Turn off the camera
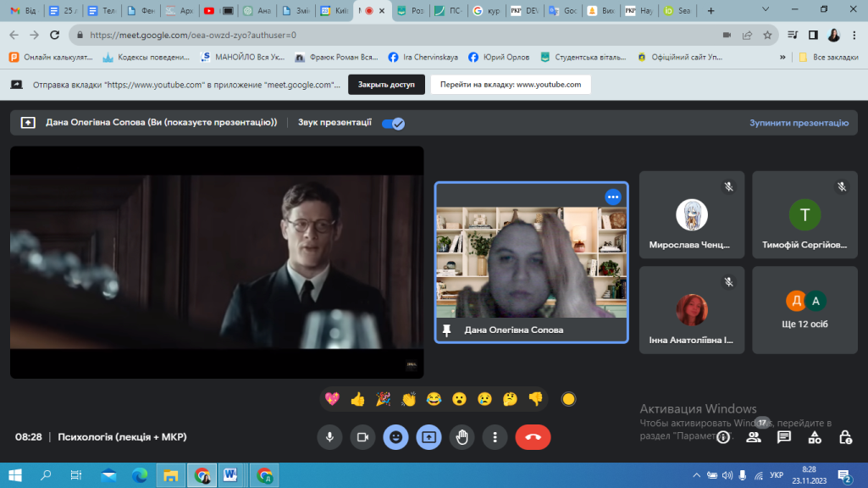Image resolution: width=868 pixels, height=488 pixels. click(362, 437)
